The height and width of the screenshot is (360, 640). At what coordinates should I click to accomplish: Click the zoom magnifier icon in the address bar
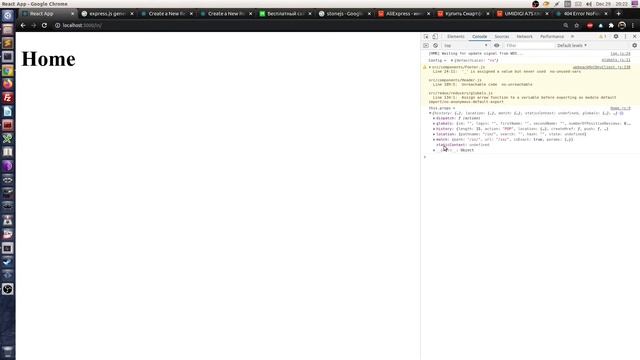[x=566, y=25]
